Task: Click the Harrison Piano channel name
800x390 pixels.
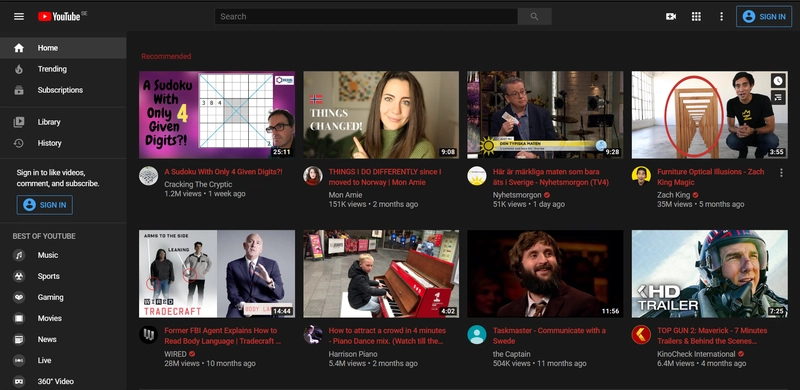Action: (353, 354)
